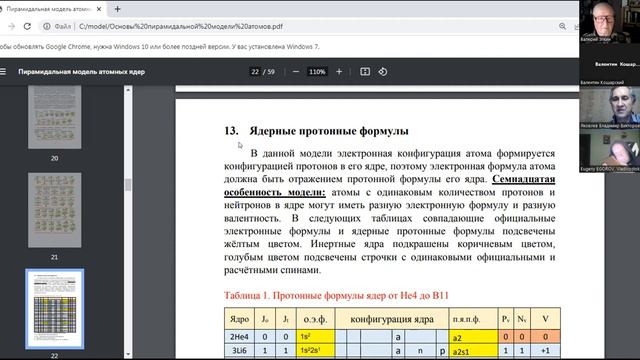The width and height of the screenshot is (640, 360).
Task: Edit the 110% zoom level field
Action: click(x=317, y=72)
